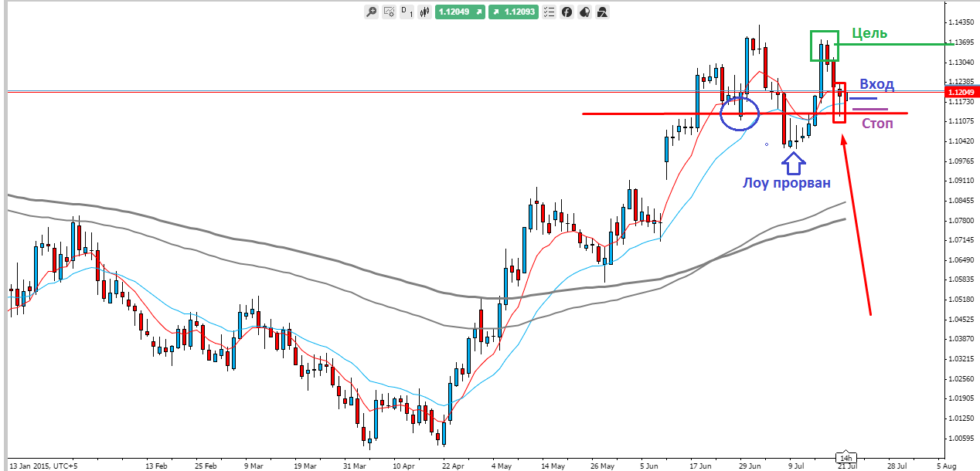Click the 1.00595 price axis label
This screenshot has height=471, width=980.
[962, 438]
